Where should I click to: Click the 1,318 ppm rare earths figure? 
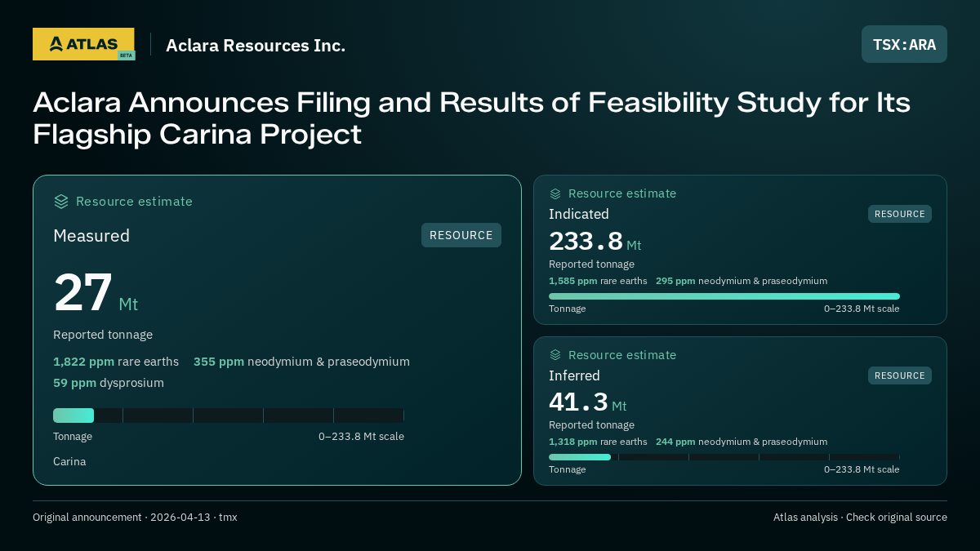coord(598,442)
